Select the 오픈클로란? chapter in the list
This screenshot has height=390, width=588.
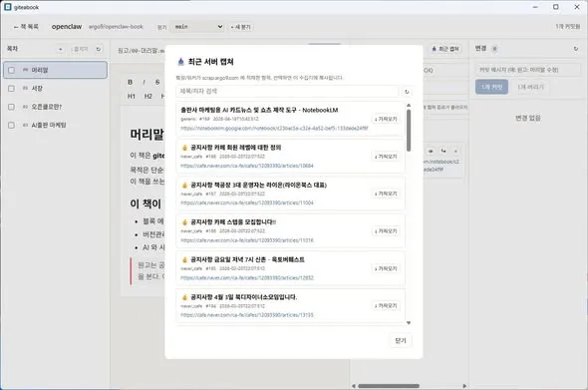point(56,107)
